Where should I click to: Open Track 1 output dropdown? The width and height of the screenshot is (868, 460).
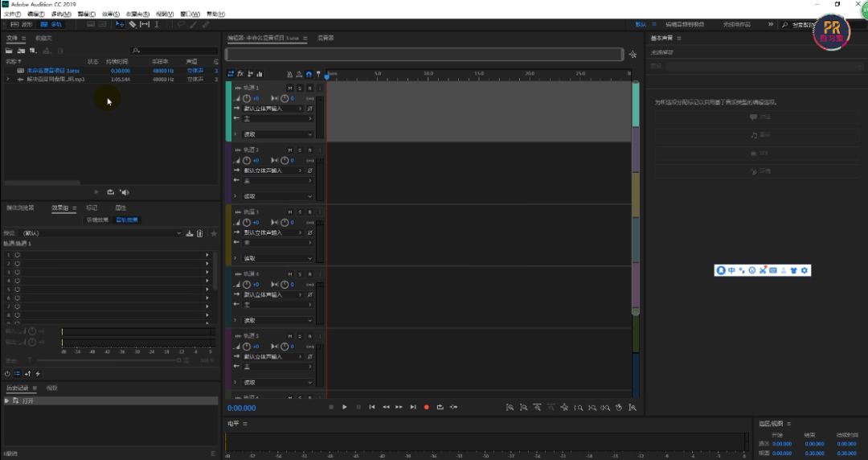[277, 118]
